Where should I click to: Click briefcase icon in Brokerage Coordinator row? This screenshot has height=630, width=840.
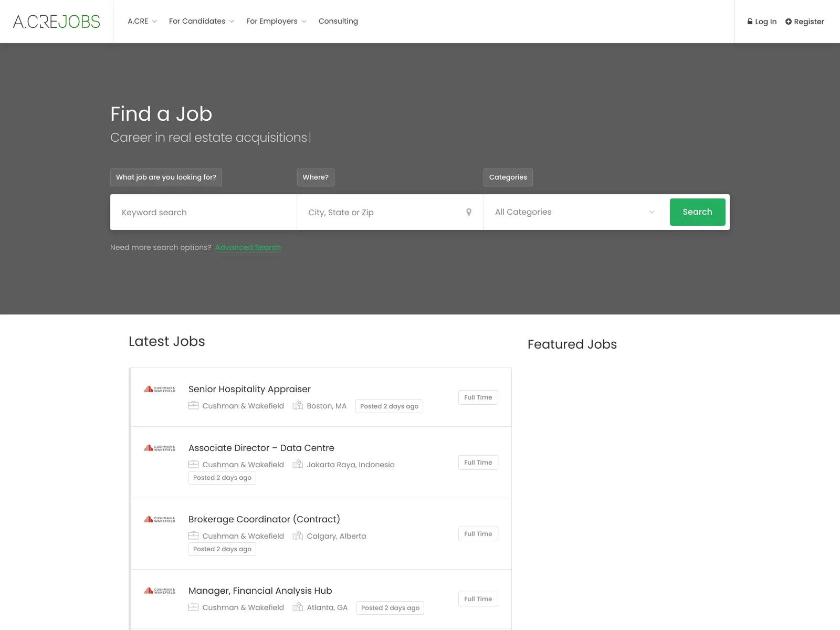point(193,535)
